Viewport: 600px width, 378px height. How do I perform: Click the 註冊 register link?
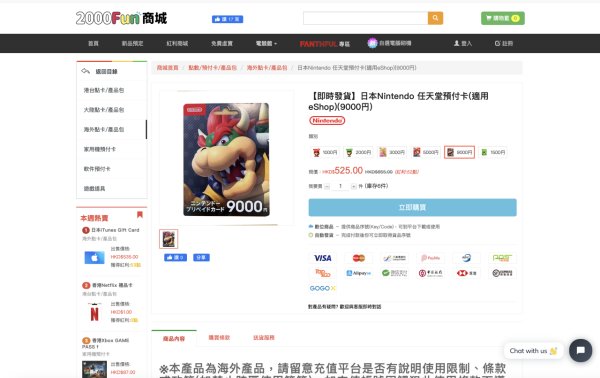click(x=504, y=44)
